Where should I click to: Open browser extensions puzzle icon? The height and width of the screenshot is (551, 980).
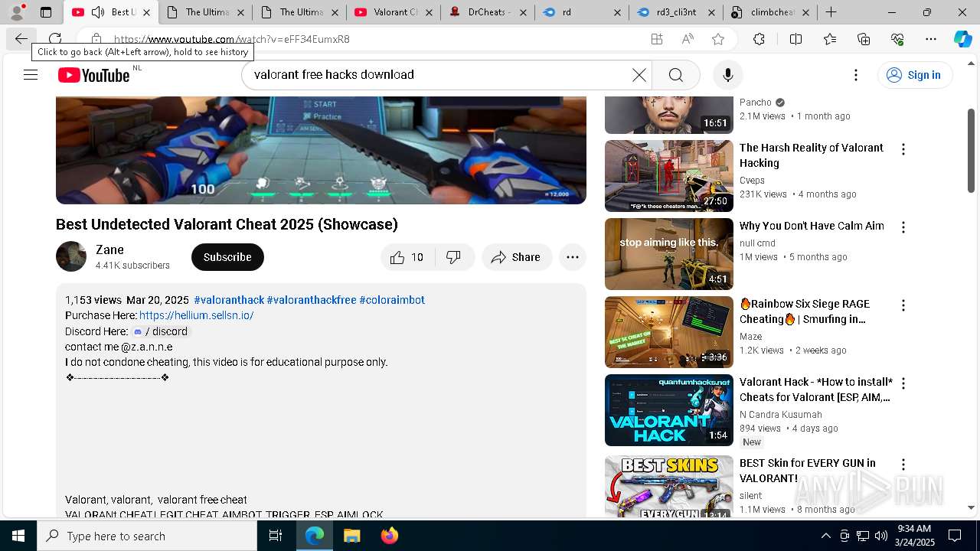(x=759, y=39)
